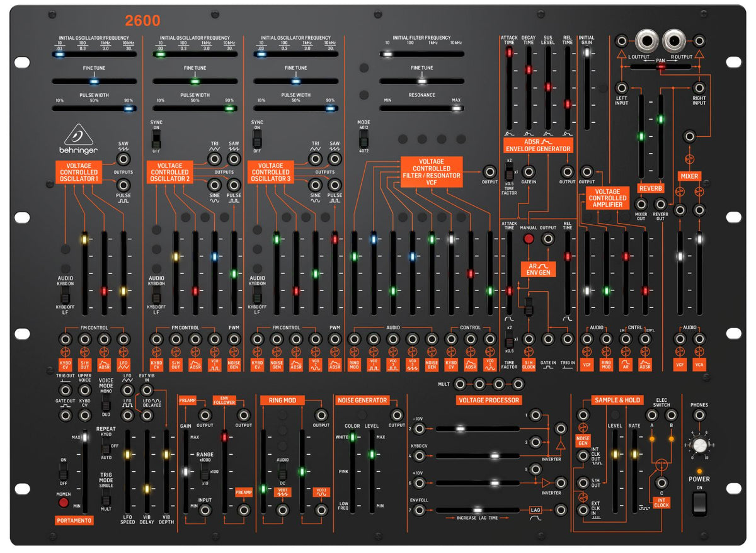Click the Lag output jack
Image resolution: width=756 pixels, height=553 pixels.
pyautogui.click(x=559, y=510)
